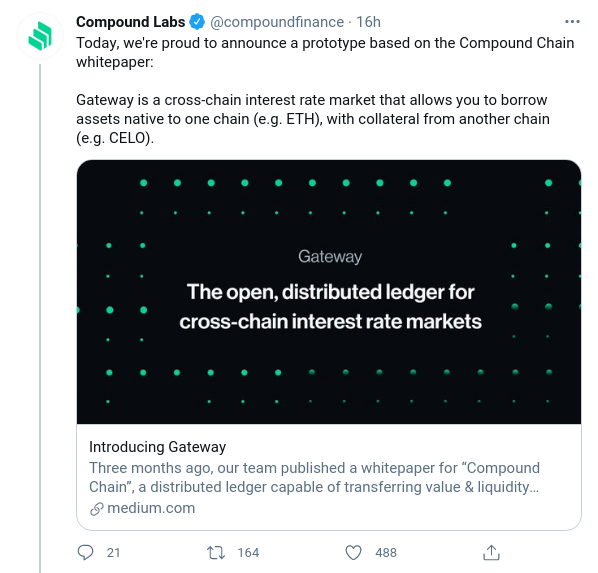The width and height of the screenshot is (598, 573).
Task: Click the Compound Labs profile avatar
Action: pyautogui.click(x=40, y=36)
